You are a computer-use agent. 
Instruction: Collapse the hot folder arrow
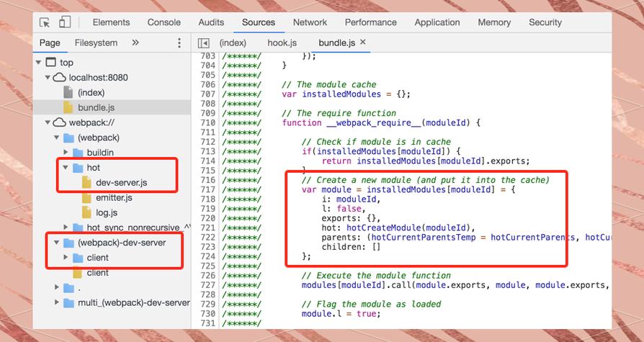click(x=66, y=168)
